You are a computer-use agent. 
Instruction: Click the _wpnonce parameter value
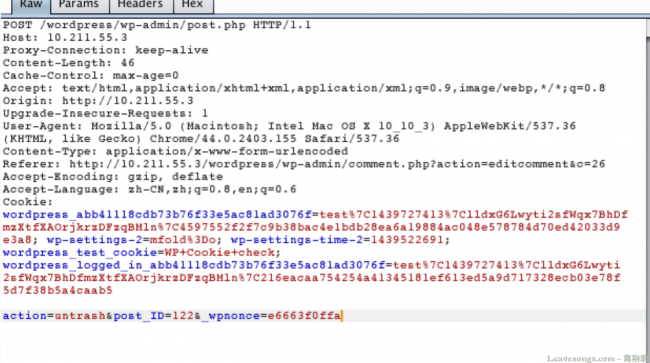point(304,316)
